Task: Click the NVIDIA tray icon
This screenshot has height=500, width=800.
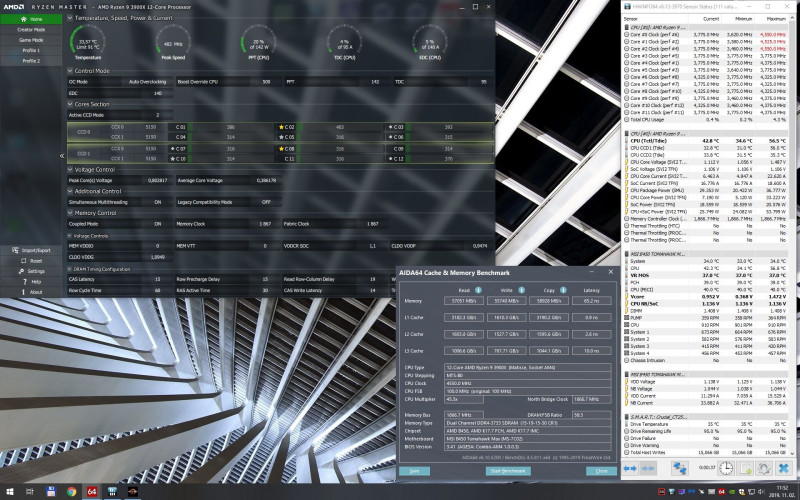Action: (732, 492)
